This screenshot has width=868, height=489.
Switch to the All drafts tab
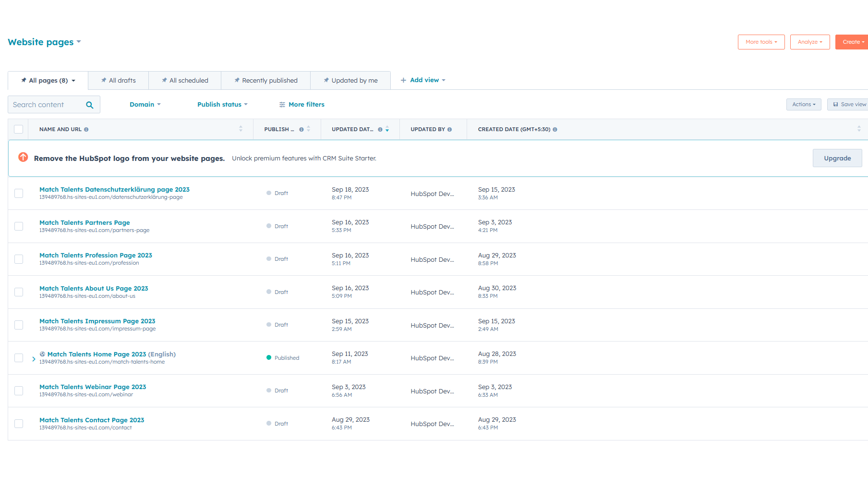(x=119, y=80)
